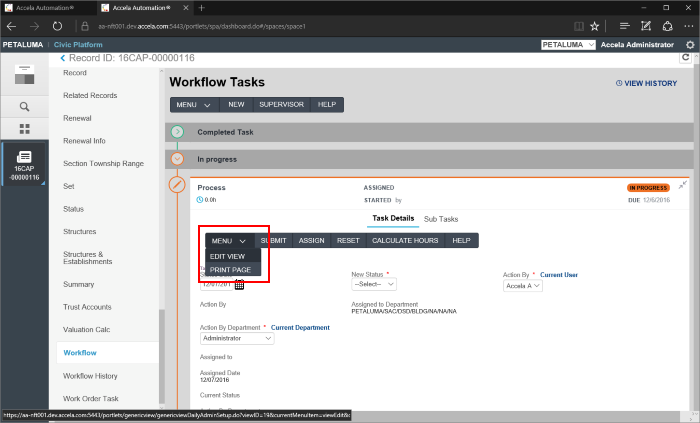The height and width of the screenshot is (423, 700).
Task: Open the calendar date picker icon
Action: tap(239, 284)
